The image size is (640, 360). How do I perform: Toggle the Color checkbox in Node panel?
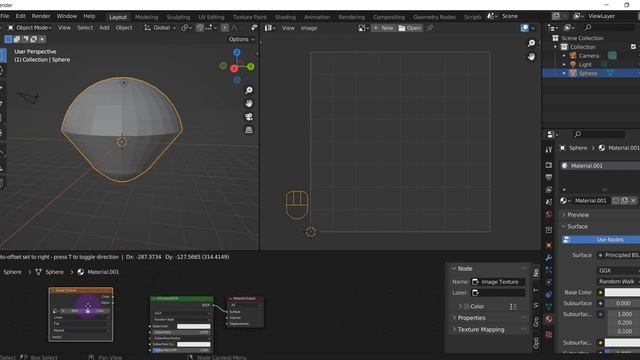pyautogui.click(x=466, y=306)
